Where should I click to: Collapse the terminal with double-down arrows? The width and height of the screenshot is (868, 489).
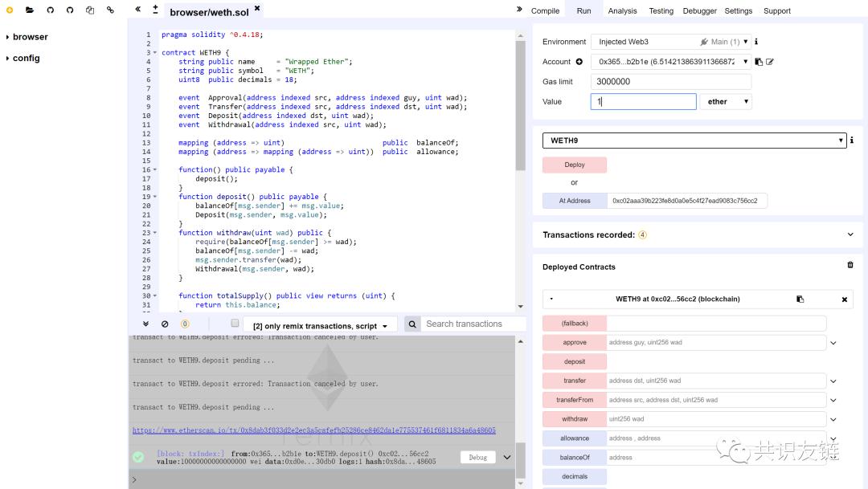pyautogui.click(x=145, y=324)
